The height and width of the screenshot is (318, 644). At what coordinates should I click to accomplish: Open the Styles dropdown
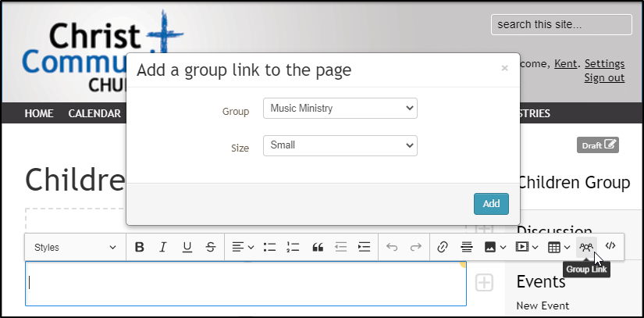click(75, 247)
